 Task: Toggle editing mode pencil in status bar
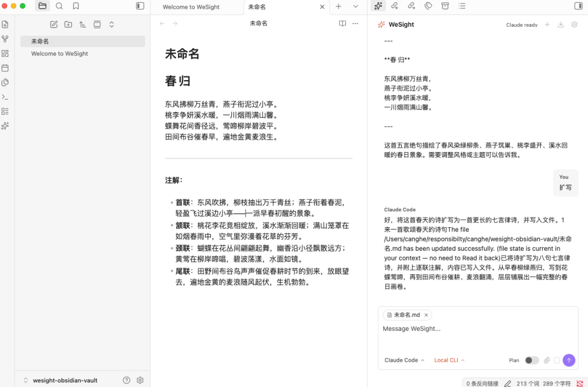tap(507, 383)
